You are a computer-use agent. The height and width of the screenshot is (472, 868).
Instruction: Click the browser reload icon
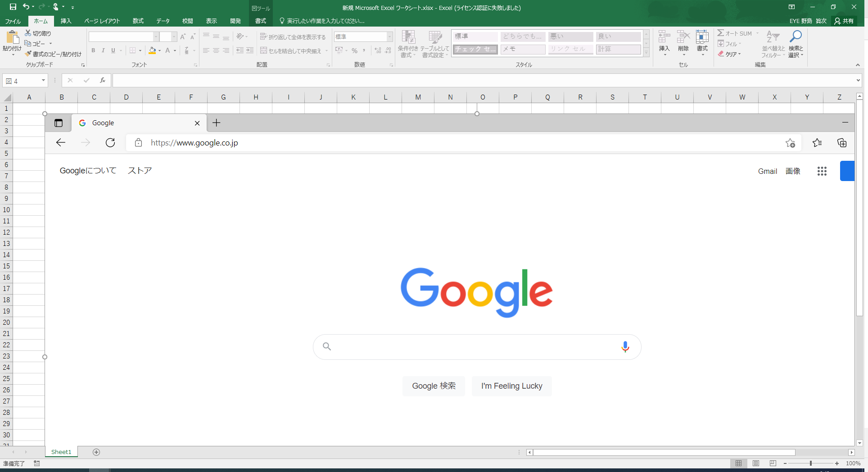110,143
